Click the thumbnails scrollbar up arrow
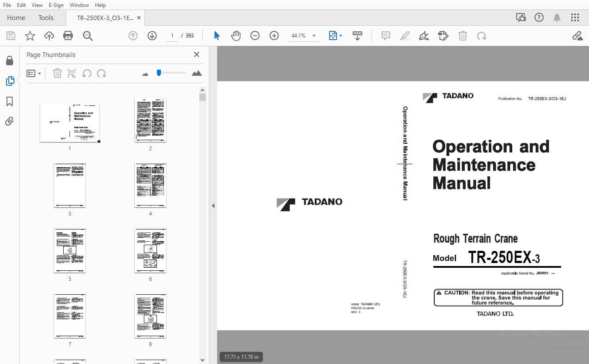 click(x=202, y=90)
